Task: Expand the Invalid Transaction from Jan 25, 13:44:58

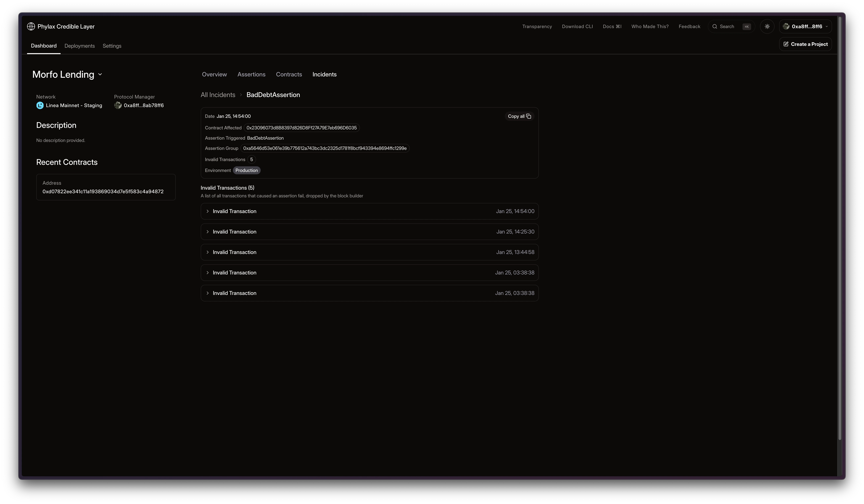Action: [x=208, y=252]
